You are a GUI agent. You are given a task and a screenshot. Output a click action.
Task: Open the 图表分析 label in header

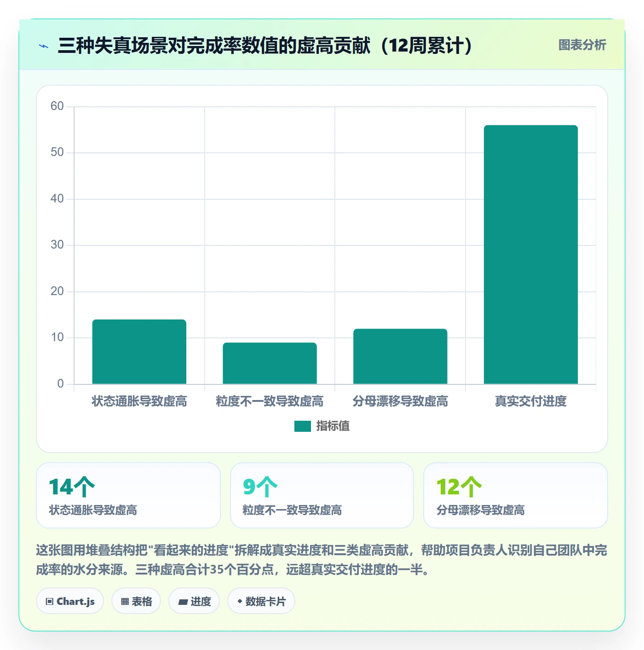point(582,45)
